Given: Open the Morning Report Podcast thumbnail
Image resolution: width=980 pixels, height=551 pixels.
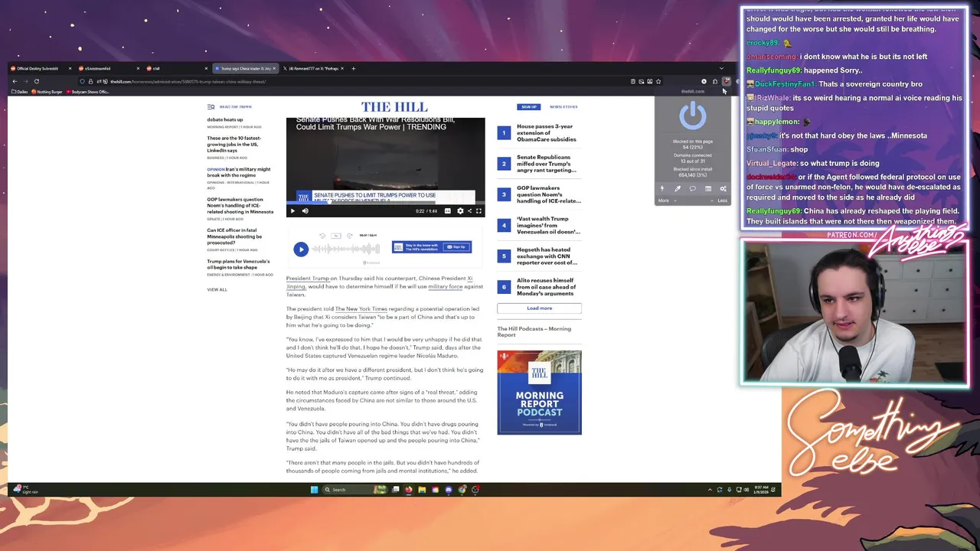Looking at the screenshot, I should click(539, 392).
